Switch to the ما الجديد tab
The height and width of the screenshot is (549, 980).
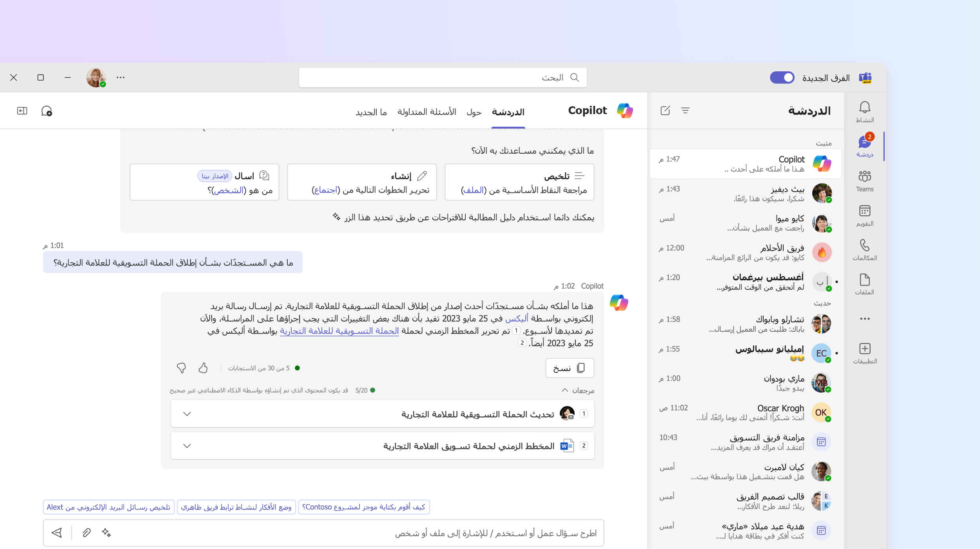point(371,112)
